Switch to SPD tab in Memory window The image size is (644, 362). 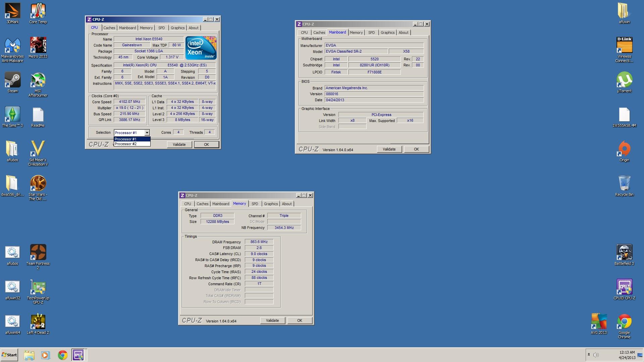point(255,204)
